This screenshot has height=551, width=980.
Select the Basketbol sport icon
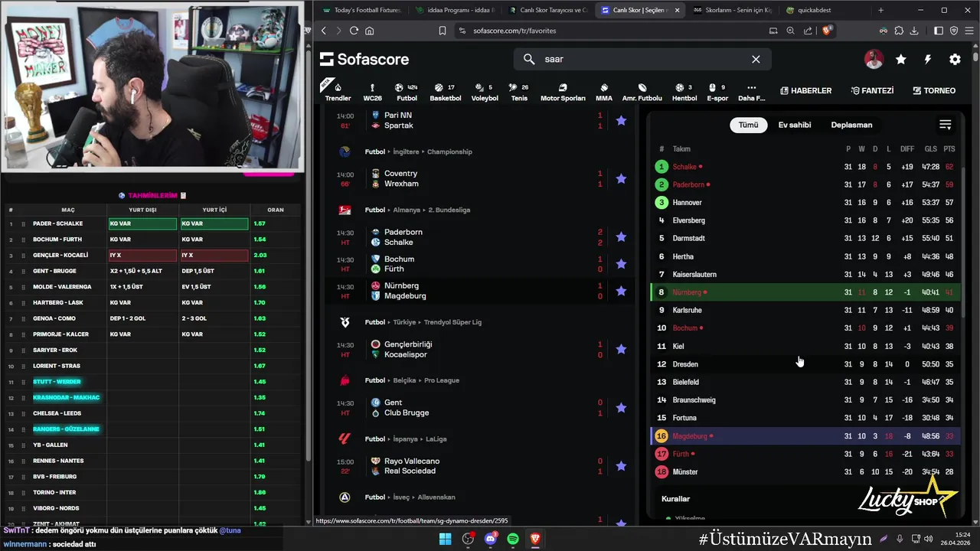(445, 92)
